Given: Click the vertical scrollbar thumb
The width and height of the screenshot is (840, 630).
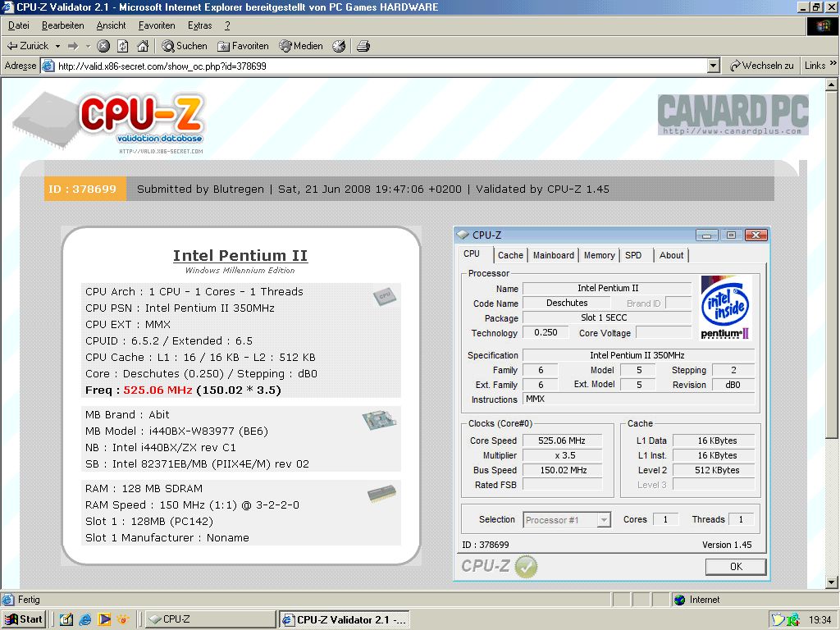Looking at the screenshot, I should click(832, 265).
